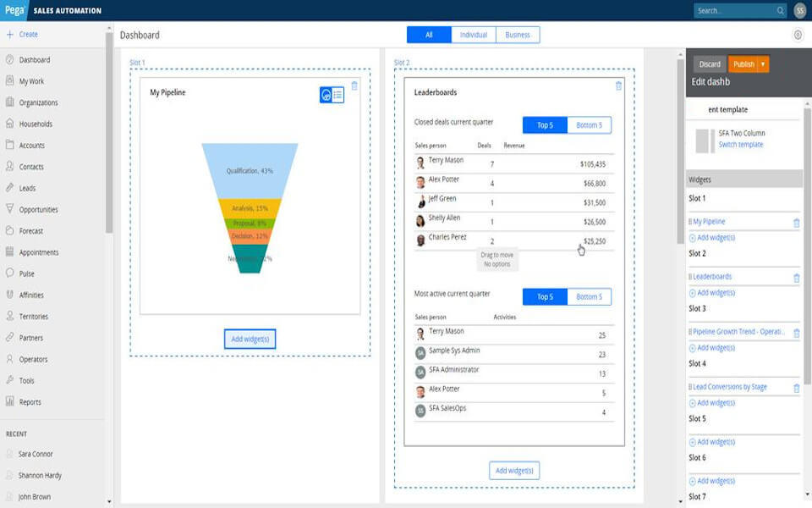
Task: Open the Publish dropdown arrow
Action: coord(763,64)
